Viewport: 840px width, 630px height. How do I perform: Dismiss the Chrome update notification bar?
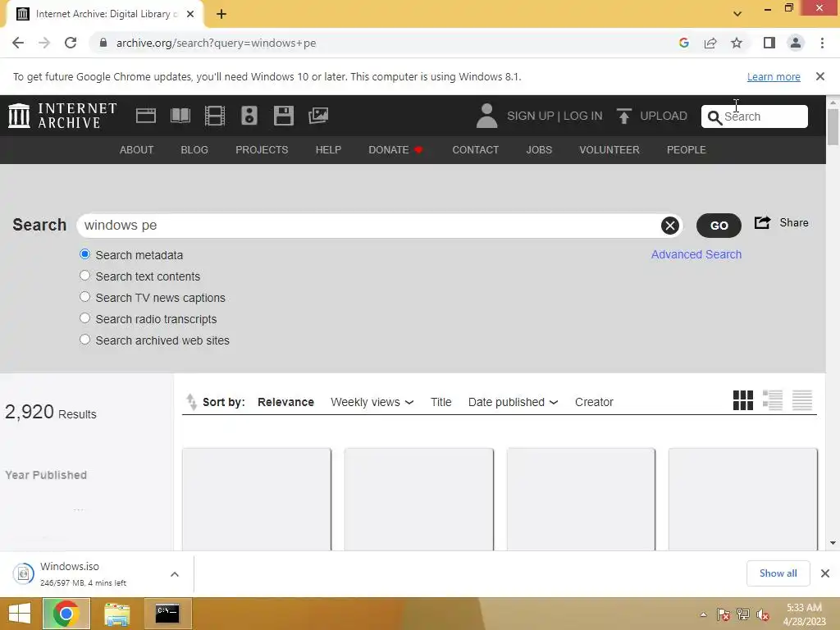[x=820, y=76]
